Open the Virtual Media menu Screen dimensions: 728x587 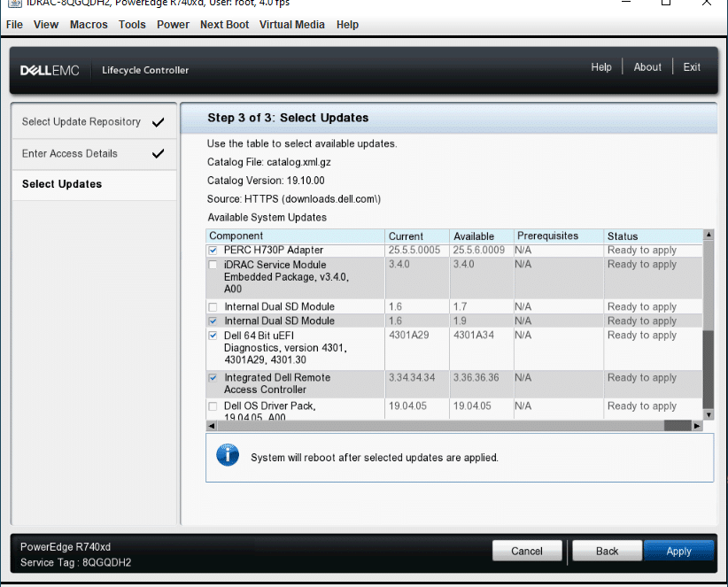292,25
